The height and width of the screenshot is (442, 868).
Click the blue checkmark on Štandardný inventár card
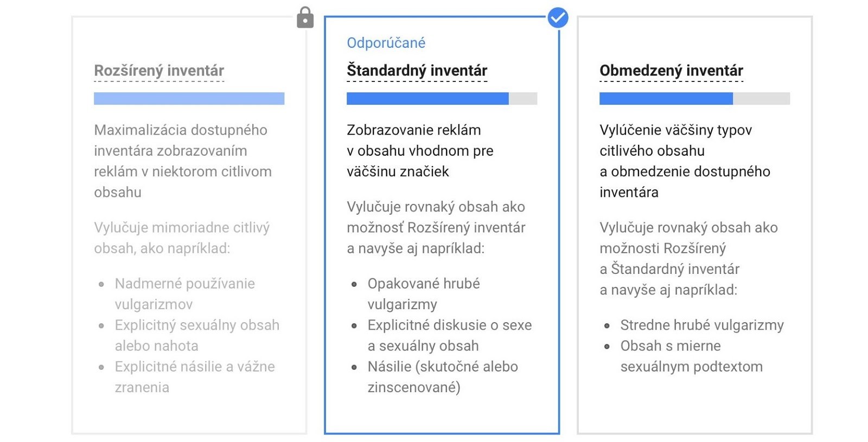(558, 18)
